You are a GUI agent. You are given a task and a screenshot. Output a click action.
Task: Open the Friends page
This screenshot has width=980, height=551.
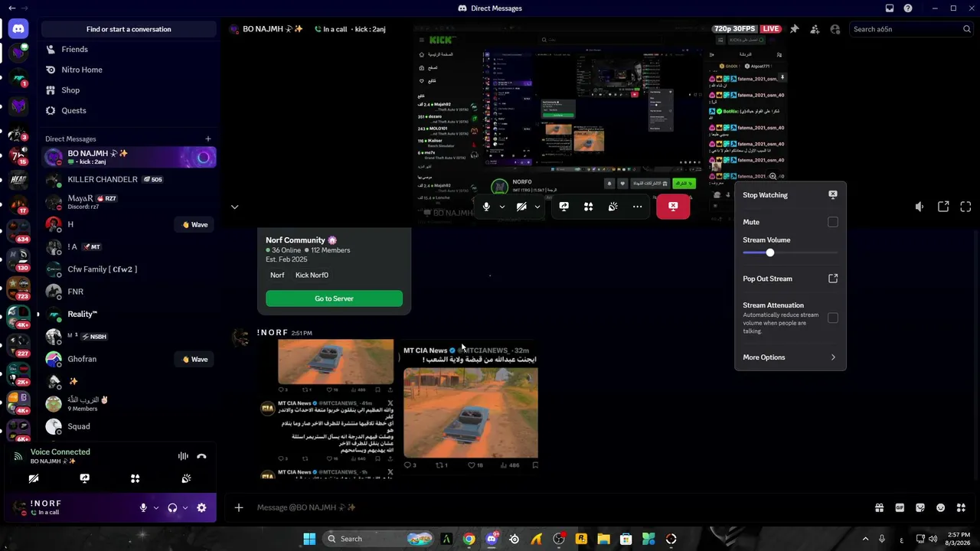129,49
